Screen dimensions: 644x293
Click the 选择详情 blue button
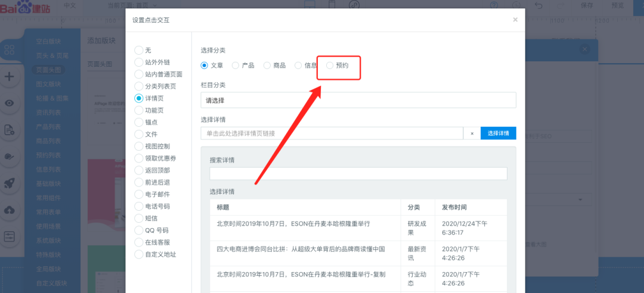point(498,133)
